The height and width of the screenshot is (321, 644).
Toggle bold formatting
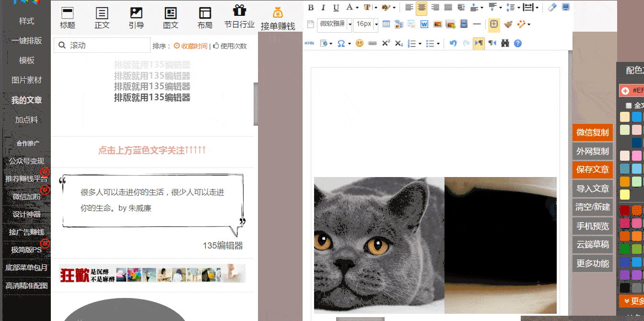(x=311, y=7)
